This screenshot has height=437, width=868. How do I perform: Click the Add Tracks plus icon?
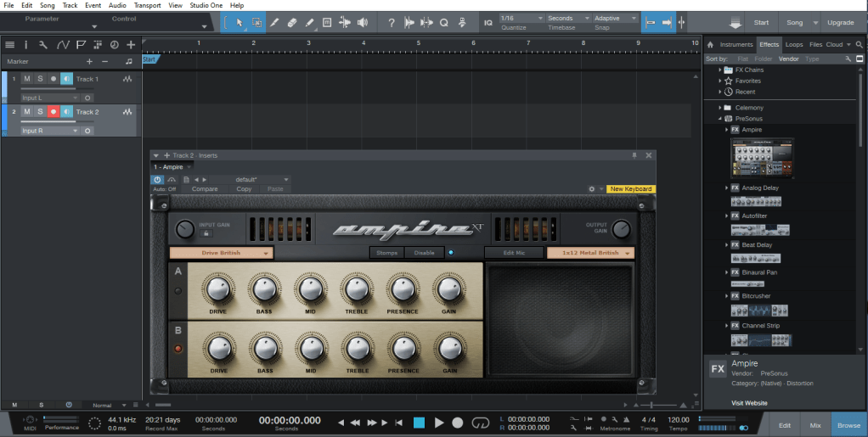(131, 45)
